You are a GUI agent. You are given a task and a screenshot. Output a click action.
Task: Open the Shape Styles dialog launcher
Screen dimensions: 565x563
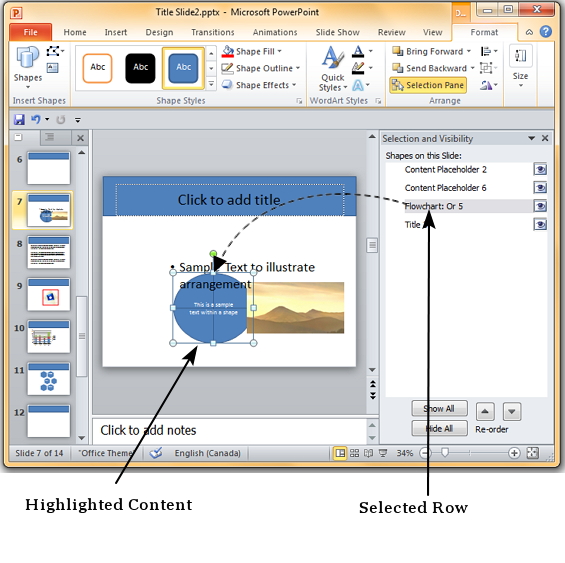(299, 101)
